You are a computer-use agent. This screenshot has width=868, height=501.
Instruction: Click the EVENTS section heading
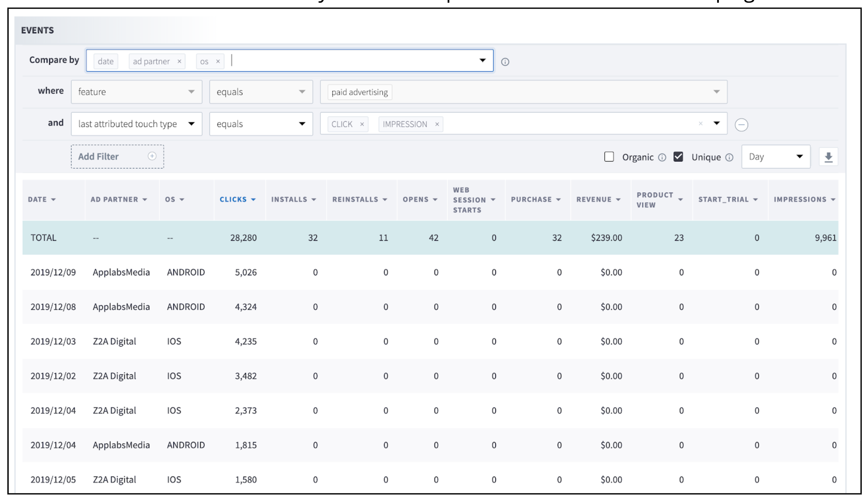click(37, 30)
